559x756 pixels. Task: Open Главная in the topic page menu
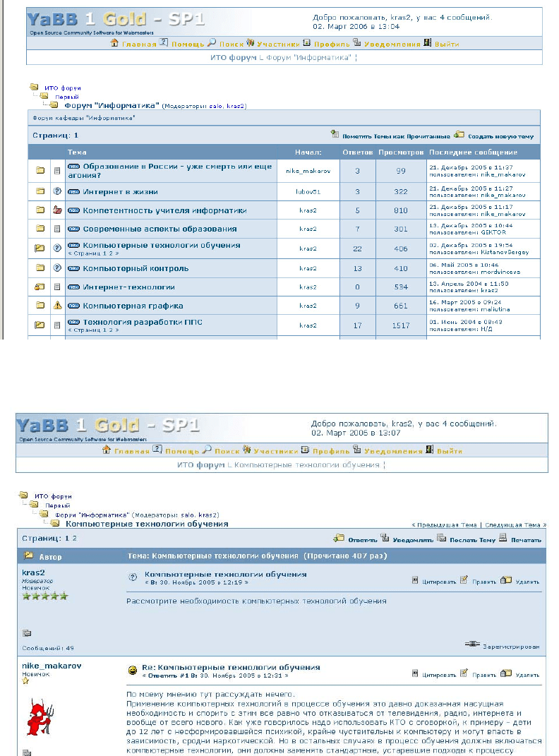131,451
